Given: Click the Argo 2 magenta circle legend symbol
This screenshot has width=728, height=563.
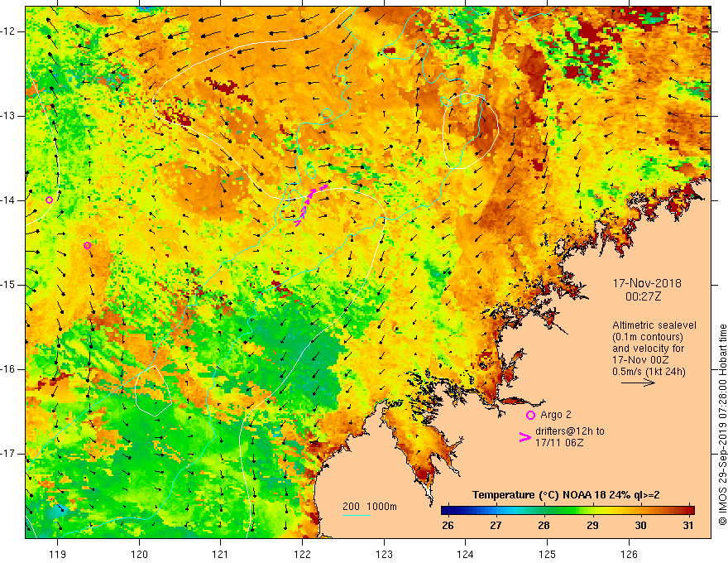Looking at the screenshot, I should (530, 415).
